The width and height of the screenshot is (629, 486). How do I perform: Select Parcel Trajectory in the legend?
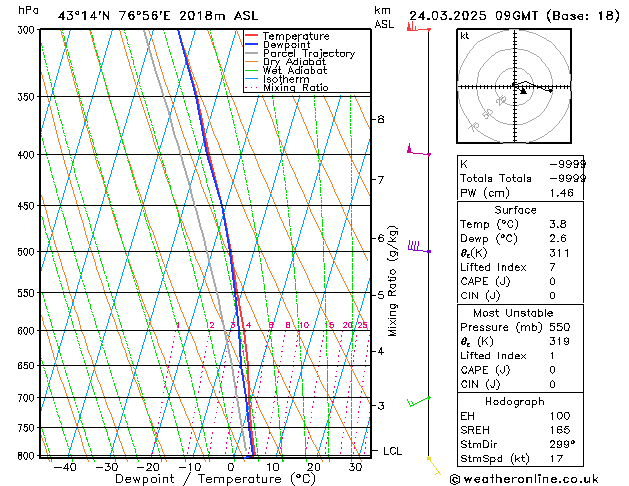[x=308, y=54]
